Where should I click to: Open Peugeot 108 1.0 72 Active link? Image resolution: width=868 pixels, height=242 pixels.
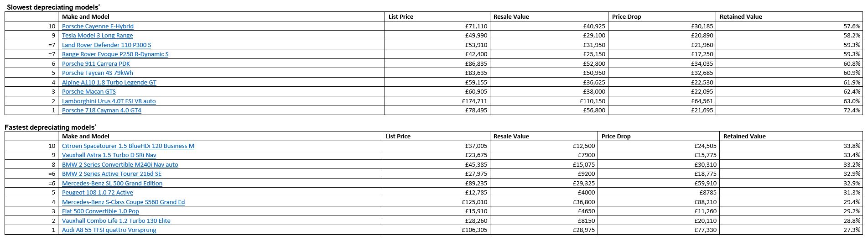pyautogui.click(x=98, y=193)
